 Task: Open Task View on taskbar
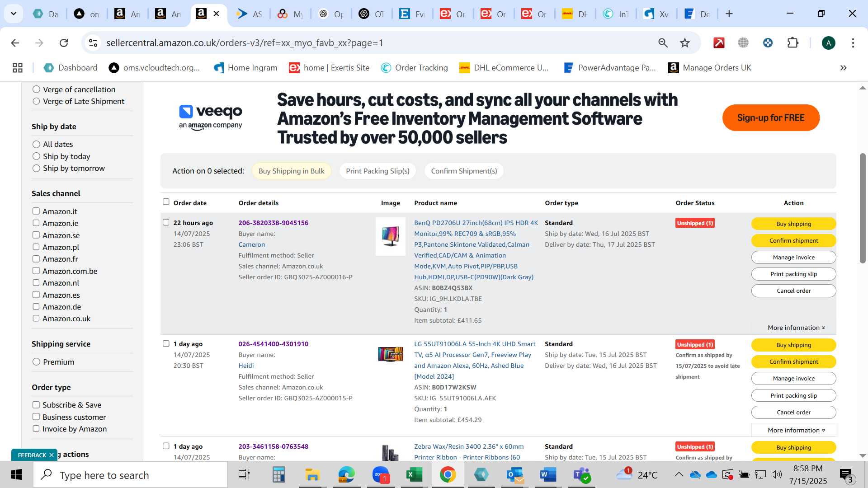[x=244, y=475]
